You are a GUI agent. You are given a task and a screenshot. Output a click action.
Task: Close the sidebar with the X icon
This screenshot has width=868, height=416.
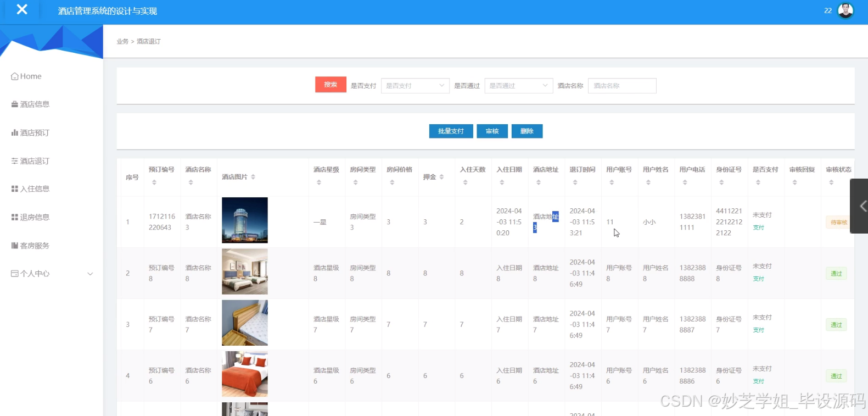tap(22, 9)
